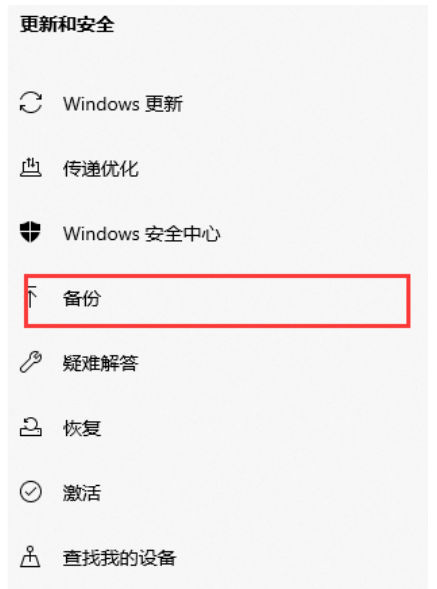Select the 激活 text entry
Screen dimensions: 437x589
point(82,493)
